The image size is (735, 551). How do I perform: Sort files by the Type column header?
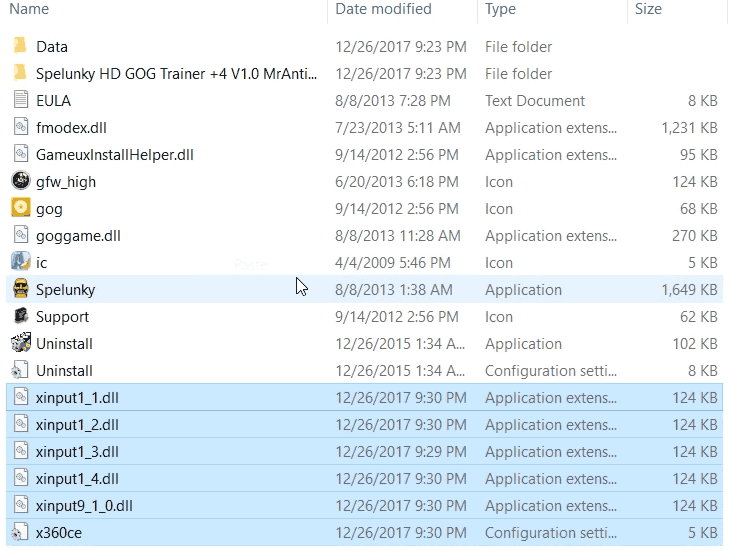pos(500,9)
